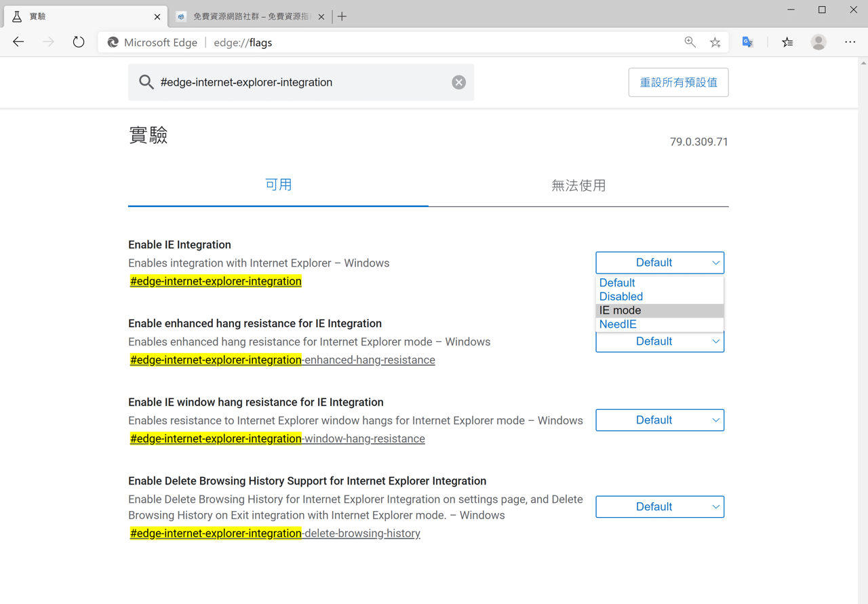The image size is (868, 604).
Task: Choose Default in the open dropdown list
Action: coord(660,283)
